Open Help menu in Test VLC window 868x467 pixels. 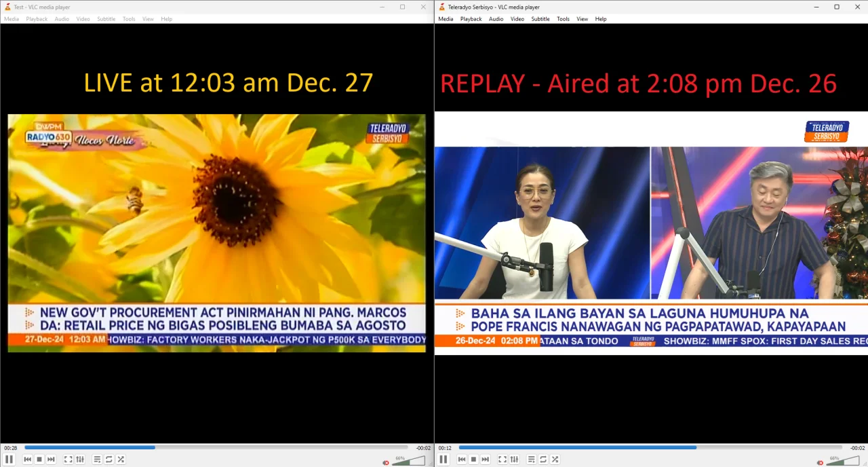click(x=166, y=19)
